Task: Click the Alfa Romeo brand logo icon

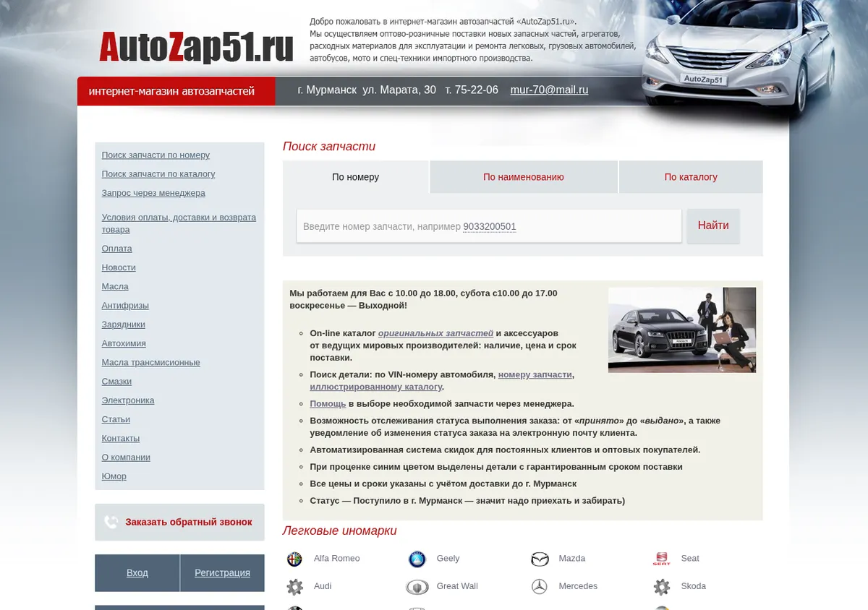Action: coord(294,559)
